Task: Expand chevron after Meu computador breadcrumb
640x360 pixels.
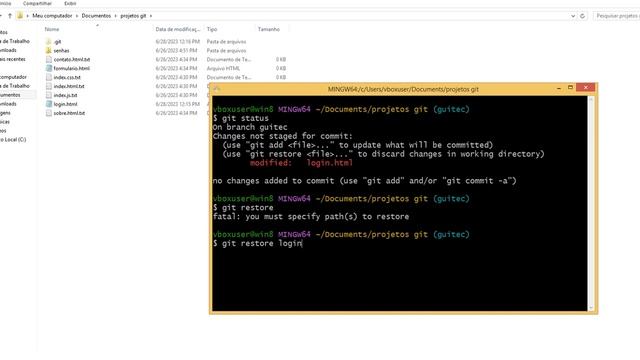Action: coord(76,16)
